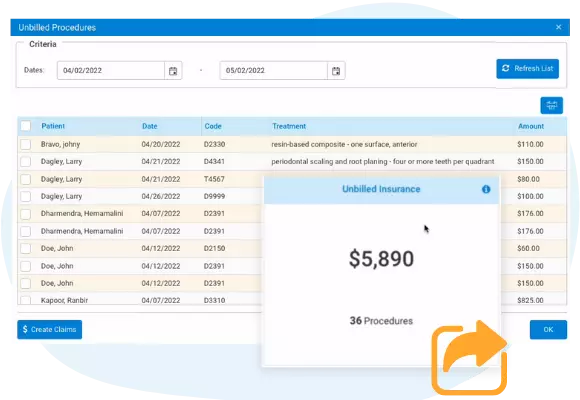Click the orange share arrow icon

[x=469, y=357]
